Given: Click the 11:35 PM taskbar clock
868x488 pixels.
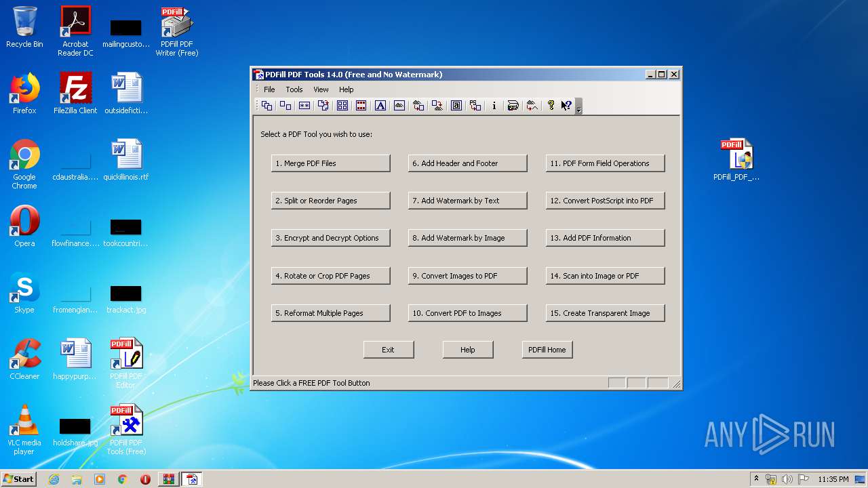Looking at the screenshot, I should tap(833, 479).
